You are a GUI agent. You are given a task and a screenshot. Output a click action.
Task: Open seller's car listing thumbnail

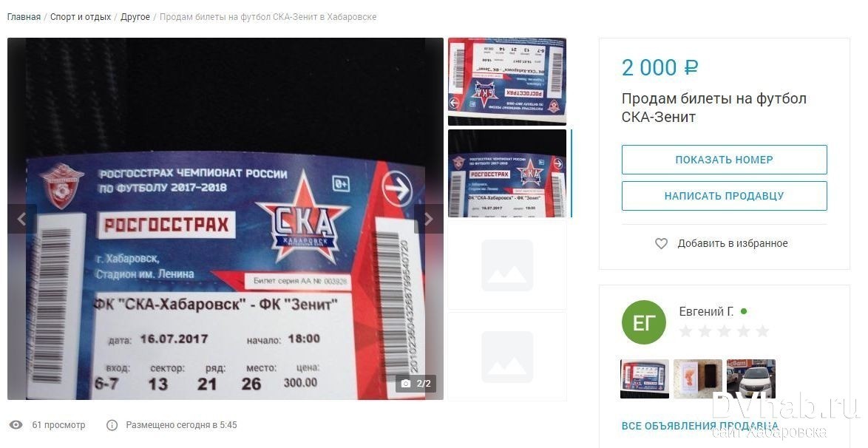click(751, 379)
